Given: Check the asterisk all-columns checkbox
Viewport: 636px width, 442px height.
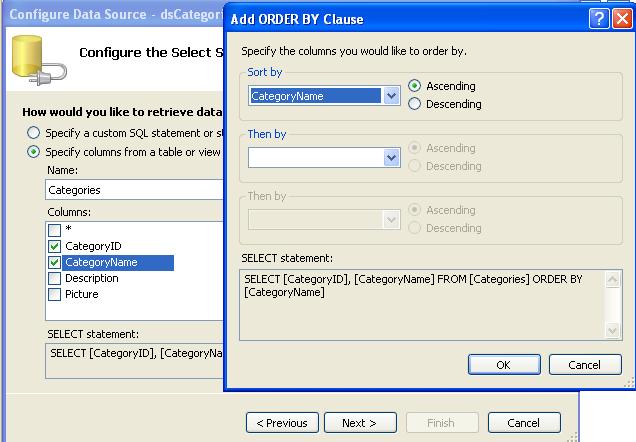Looking at the screenshot, I should coord(55,230).
